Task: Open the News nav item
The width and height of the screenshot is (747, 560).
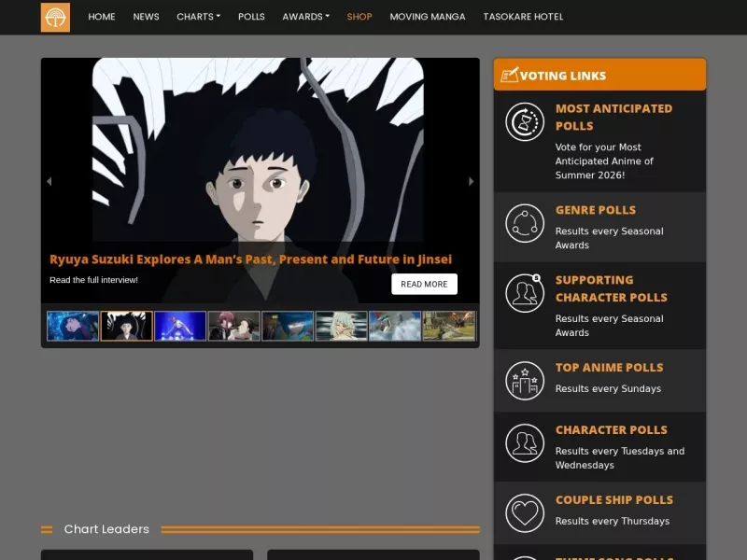Action: (147, 17)
